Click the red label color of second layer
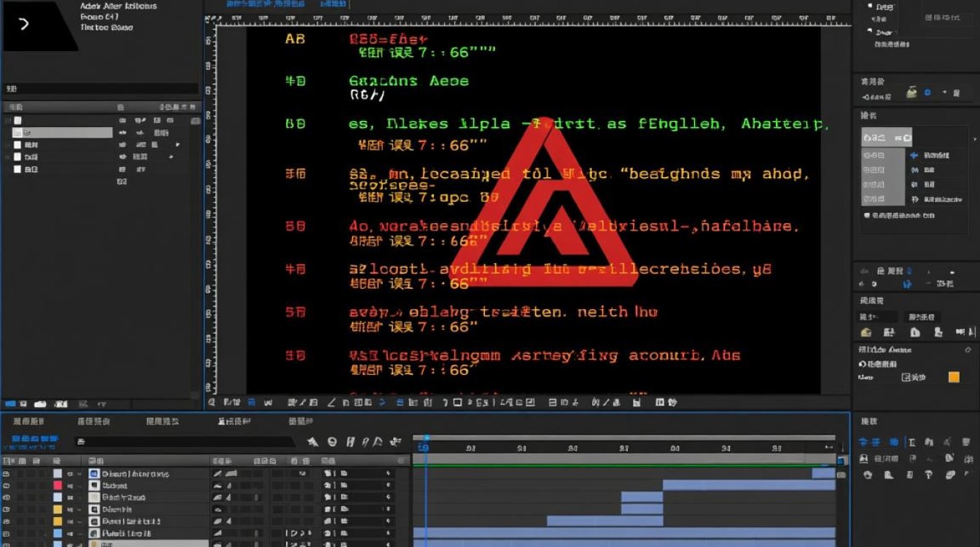The image size is (980, 547). (58, 485)
